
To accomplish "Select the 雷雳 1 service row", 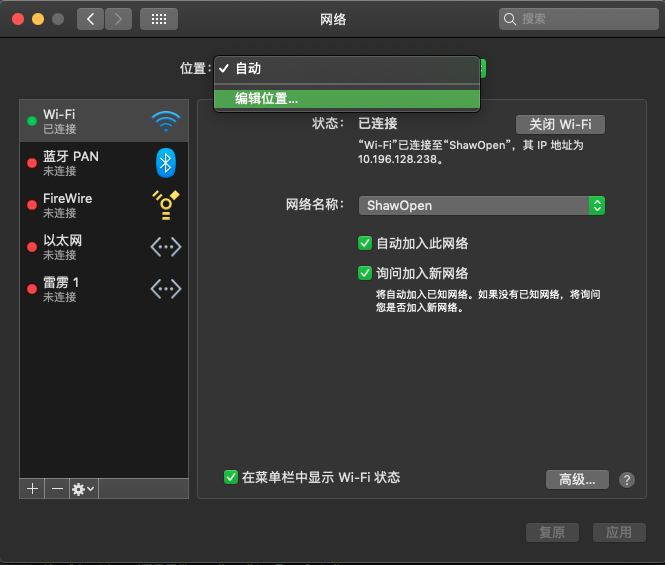I will [x=104, y=289].
